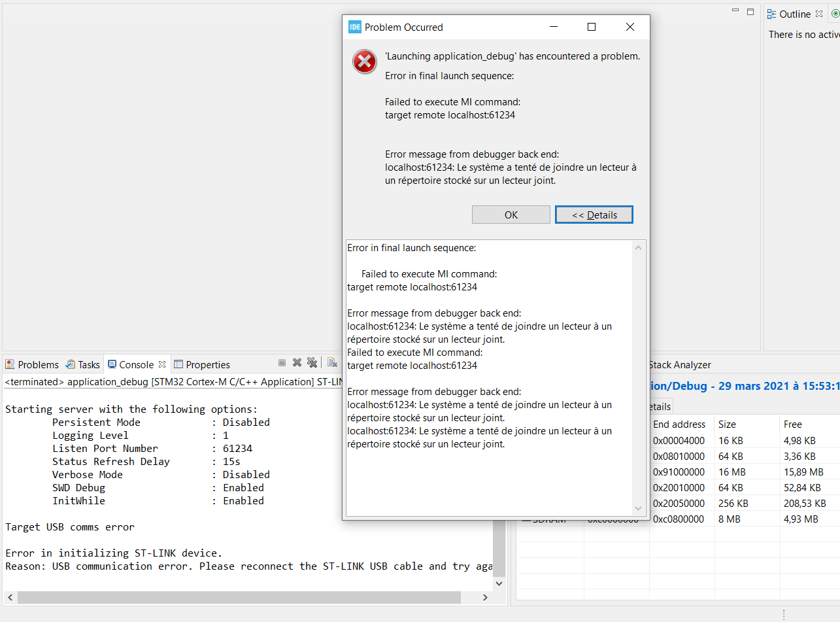Click the green target icon beside Outline

(x=835, y=14)
